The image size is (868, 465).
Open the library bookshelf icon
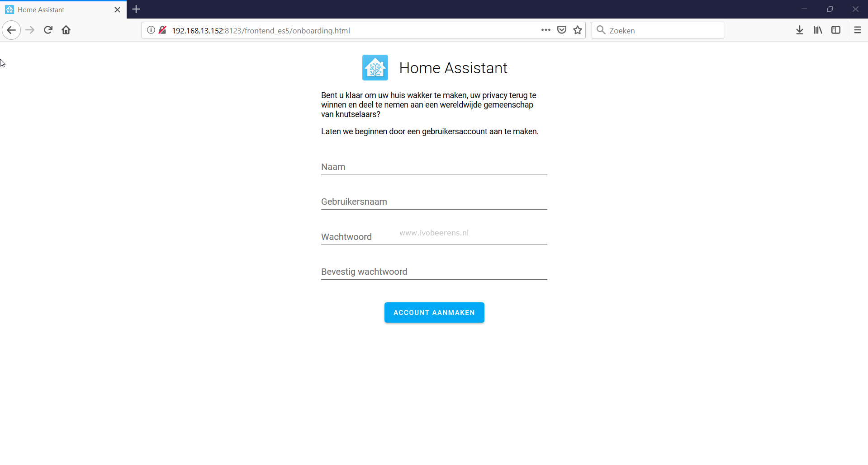pyautogui.click(x=818, y=30)
